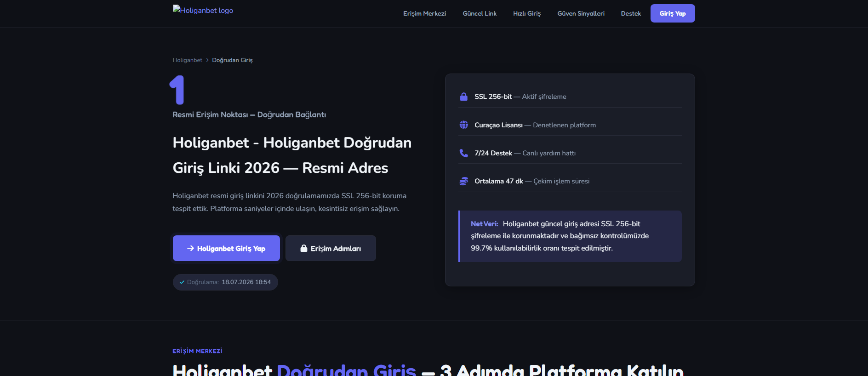The image size is (868, 376).
Task: Click the breadcrumb chevron separator
Action: [x=207, y=60]
